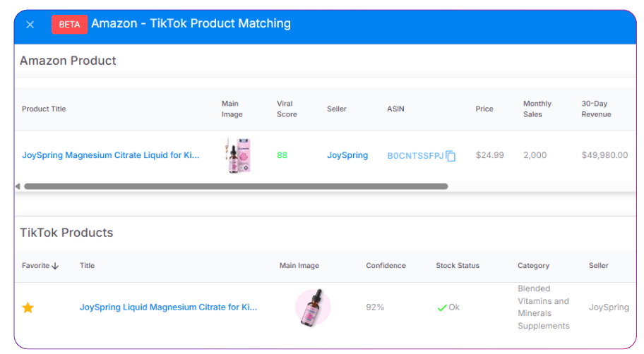Close the Product Matching dialog with X

[30, 25]
